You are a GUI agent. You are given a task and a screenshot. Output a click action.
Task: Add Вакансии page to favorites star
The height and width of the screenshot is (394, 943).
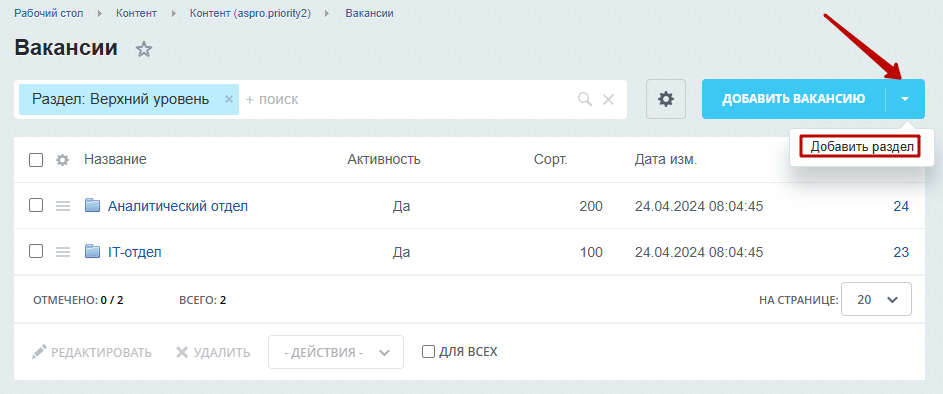pos(144,49)
